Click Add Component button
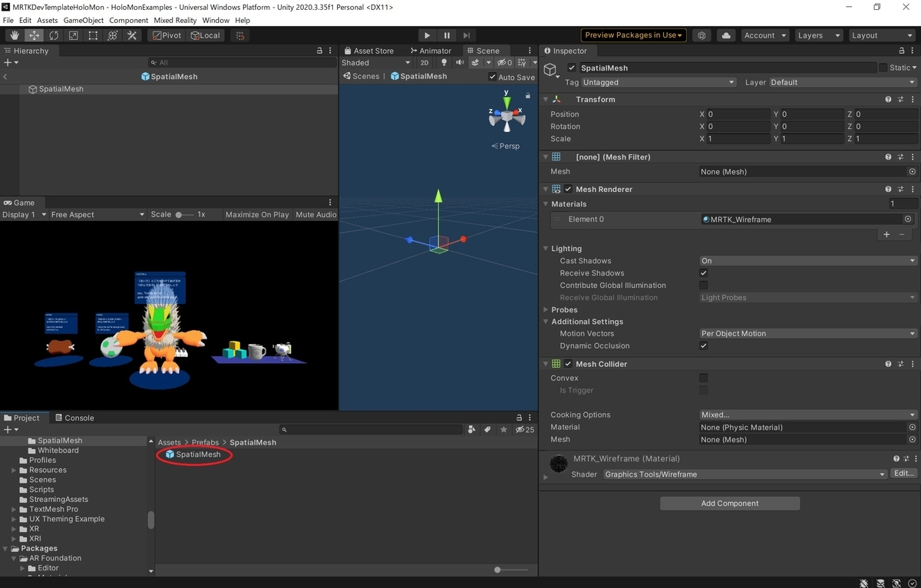Viewport: 921px width, 588px height. 730,504
